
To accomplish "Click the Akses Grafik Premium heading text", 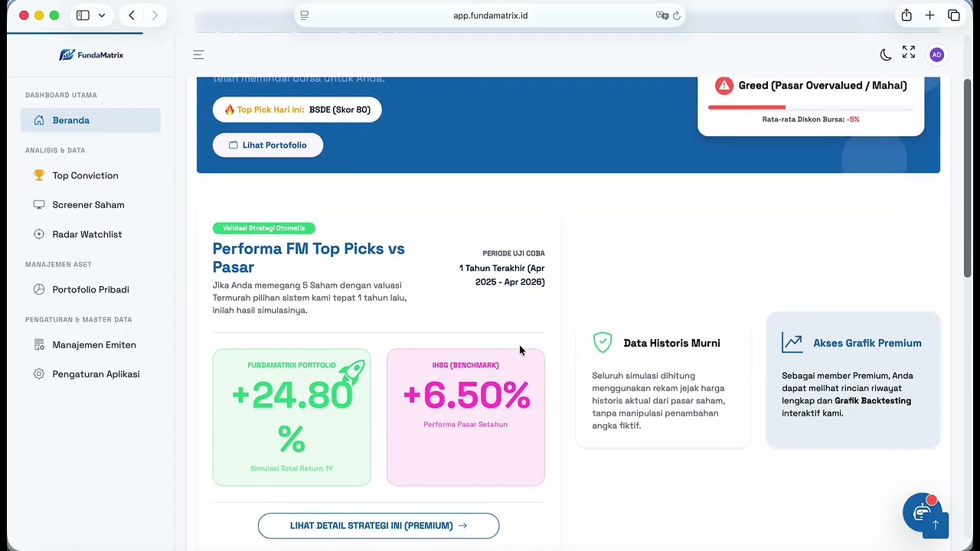I will 867,343.
